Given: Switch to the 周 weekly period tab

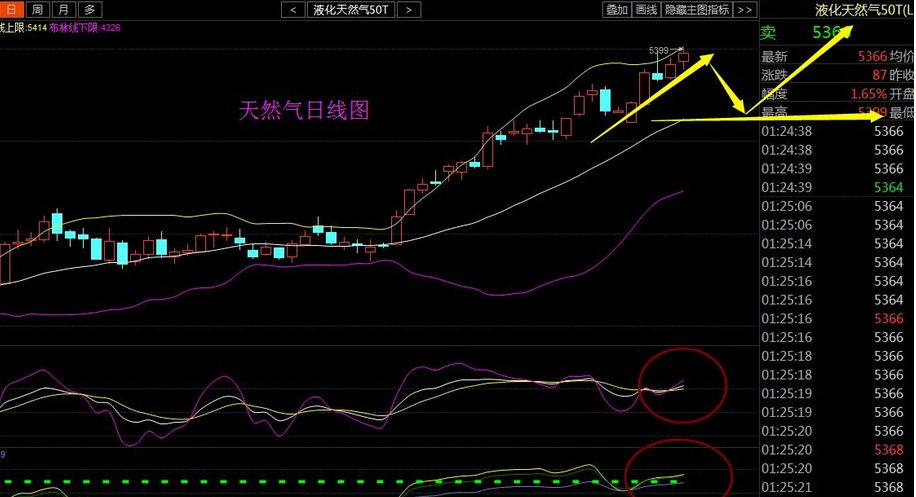Looking at the screenshot, I should point(37,9).
